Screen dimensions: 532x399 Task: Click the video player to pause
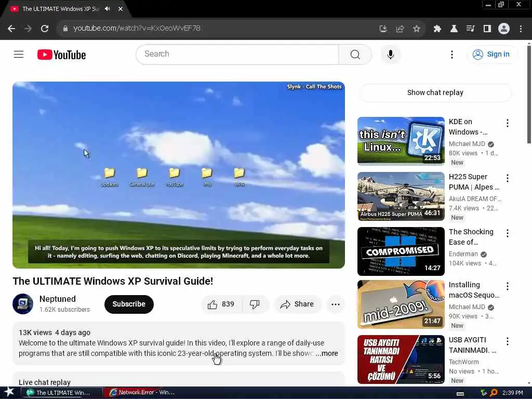pyautogui.click(x=179, y=175)
